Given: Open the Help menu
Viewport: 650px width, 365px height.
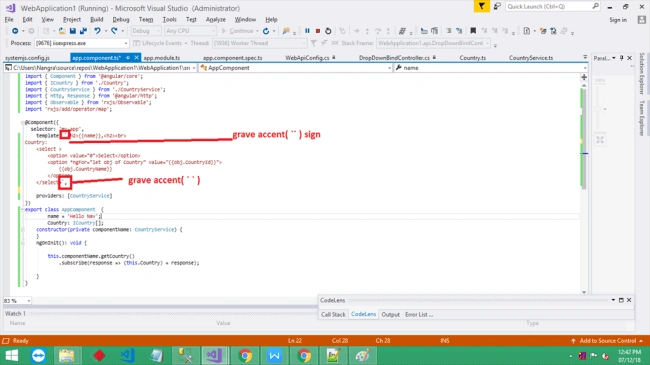Looking at the screenshot, I should 271,19.
